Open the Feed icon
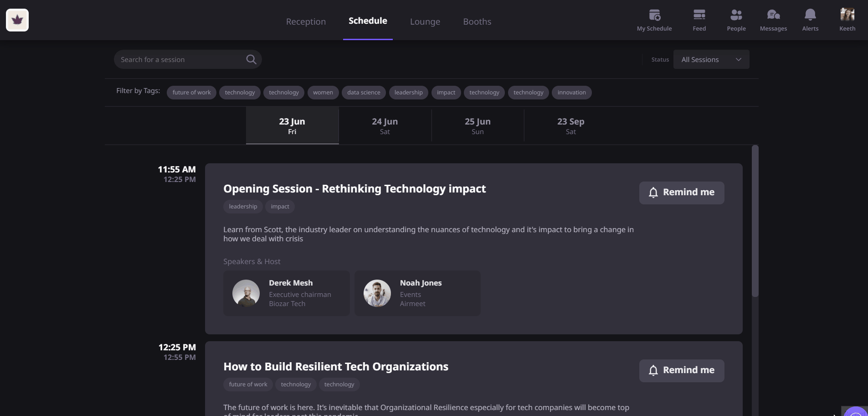The height and width of the screenshot is (416, 868). (699, 16)
